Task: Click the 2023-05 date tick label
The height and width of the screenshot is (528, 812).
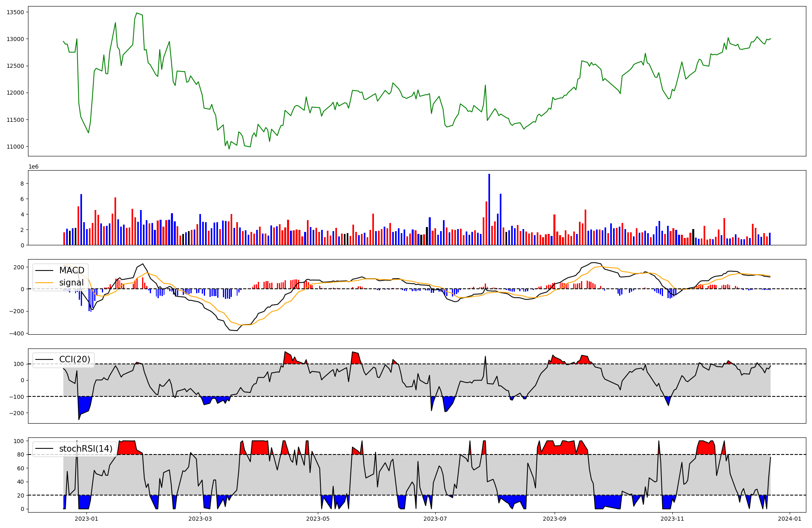Action: click(318, 519)
